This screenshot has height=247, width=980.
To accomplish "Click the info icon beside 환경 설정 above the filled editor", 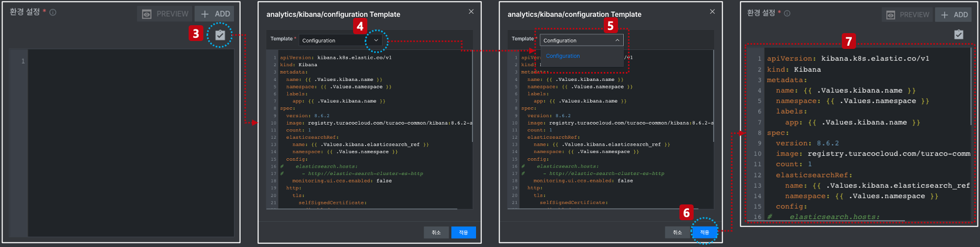I will [x=787, y=13].
